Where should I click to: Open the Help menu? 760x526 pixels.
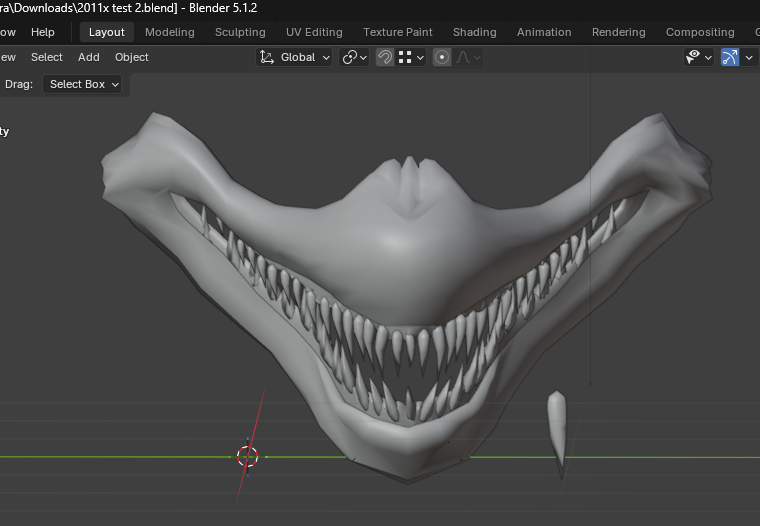(43, 32)
